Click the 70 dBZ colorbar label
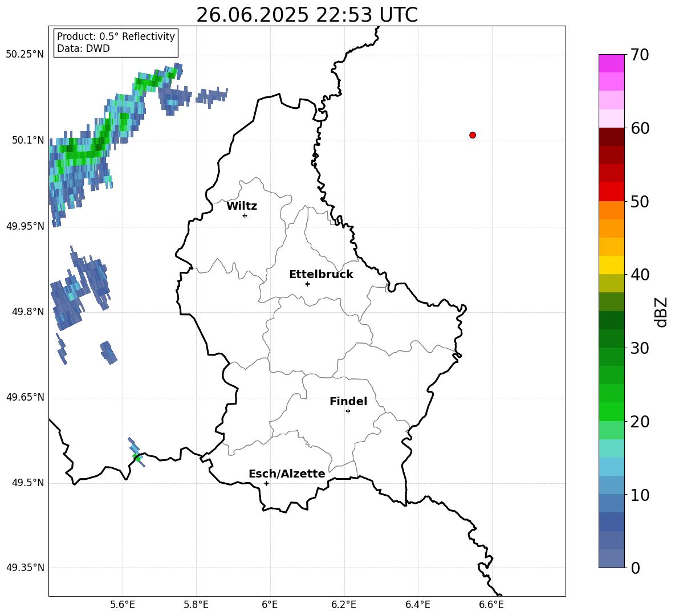675x616 pixels. 640,55
